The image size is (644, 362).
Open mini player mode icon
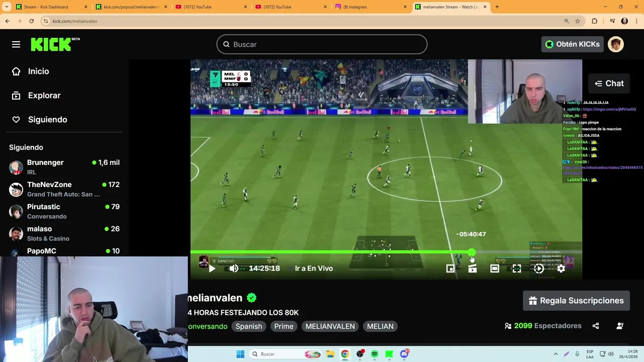click(450, 268)
